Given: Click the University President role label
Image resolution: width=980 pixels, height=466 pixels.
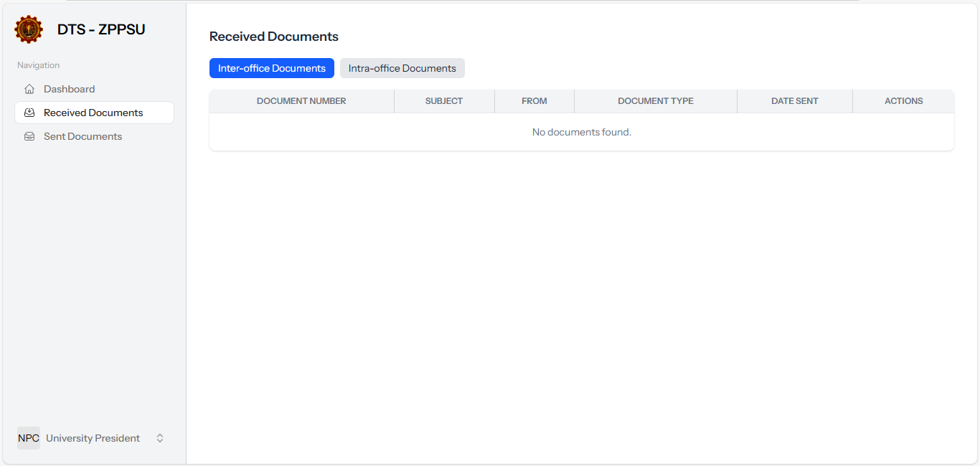Looking at the screenshot, I should [x=93, y=437].
